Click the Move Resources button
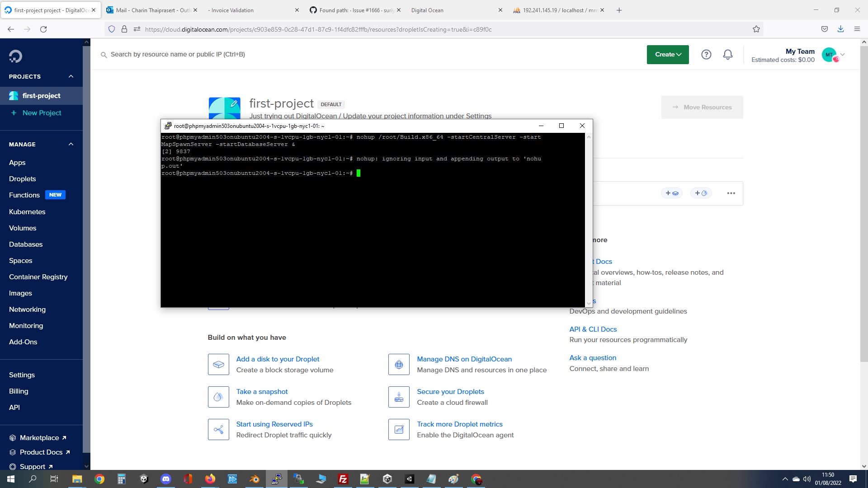Screen dimensions: 868x488 [x=702, y=107]
